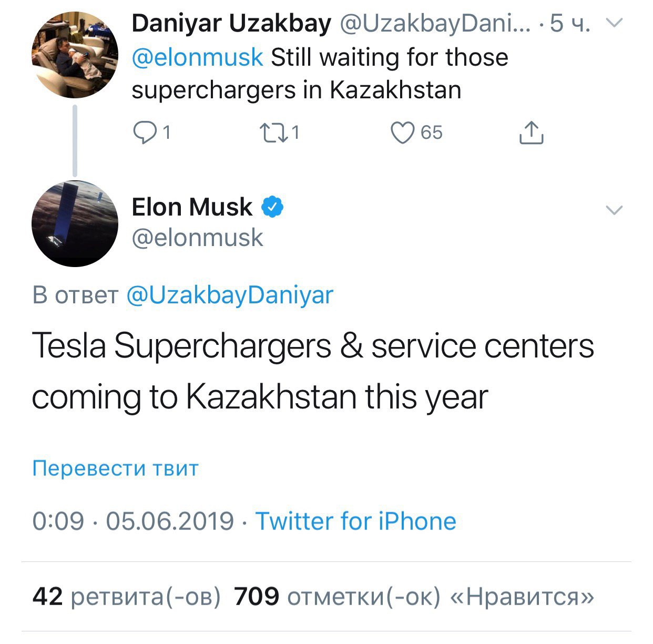
Task: Click the Daniyar Uzakbay display name
Action: [231, 23]
